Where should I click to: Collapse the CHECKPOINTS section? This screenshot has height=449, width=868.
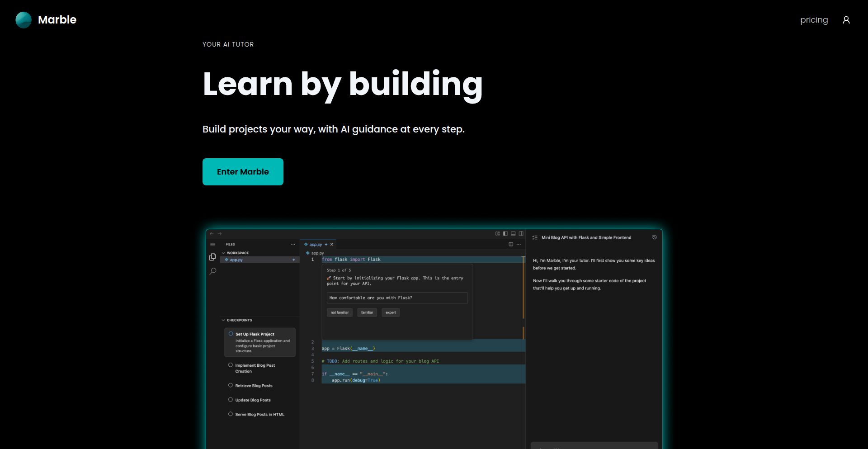tap(223, 320)
